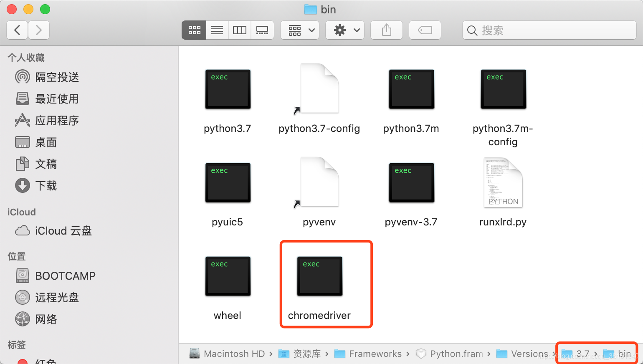643x364 pixels.
Task: Click Versions in the path bar
Action: [x=522, y=354]
